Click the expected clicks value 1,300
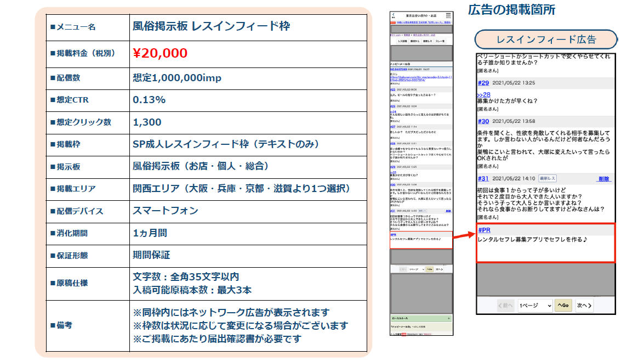 point(147,122)
